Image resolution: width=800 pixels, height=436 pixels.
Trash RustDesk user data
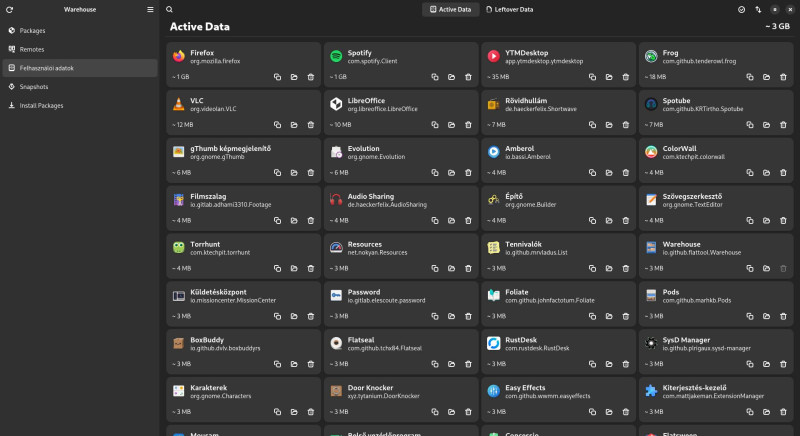click(626, 364)
